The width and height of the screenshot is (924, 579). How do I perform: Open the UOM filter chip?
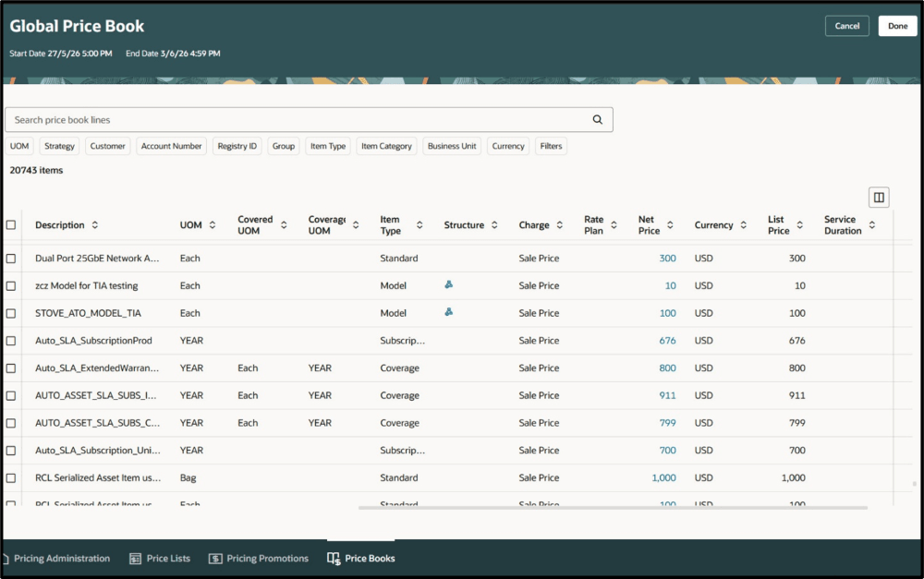[x=19, y=146]
